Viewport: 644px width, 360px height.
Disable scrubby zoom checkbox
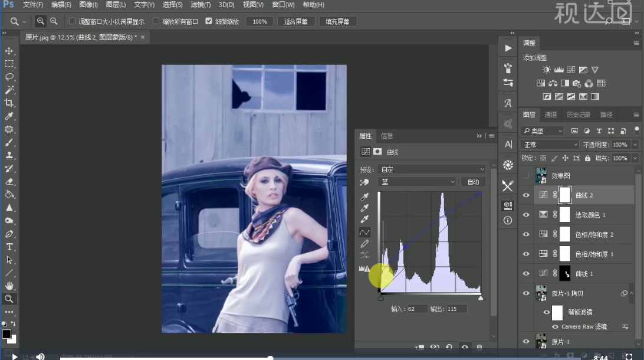(209, 21)
